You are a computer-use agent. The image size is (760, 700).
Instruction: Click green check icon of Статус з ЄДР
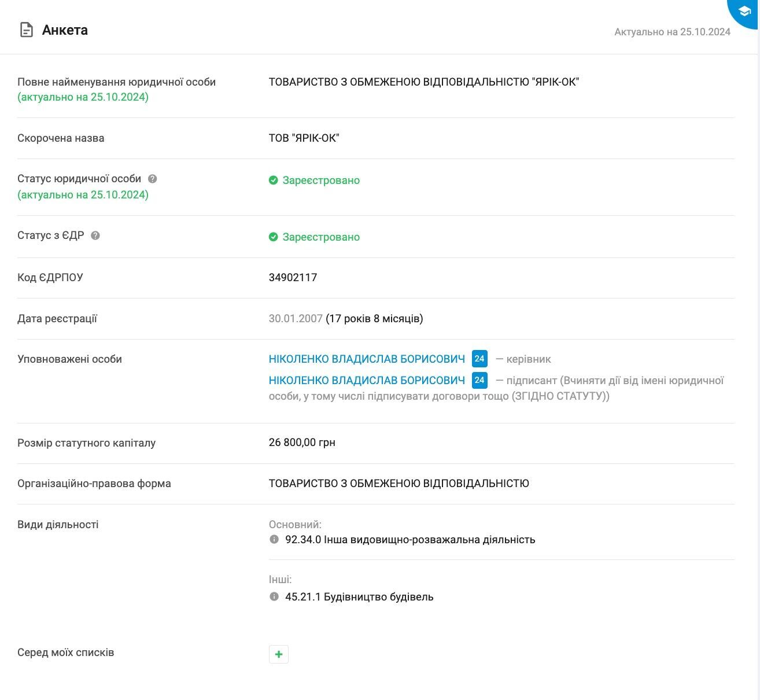[x=274, y=237]
